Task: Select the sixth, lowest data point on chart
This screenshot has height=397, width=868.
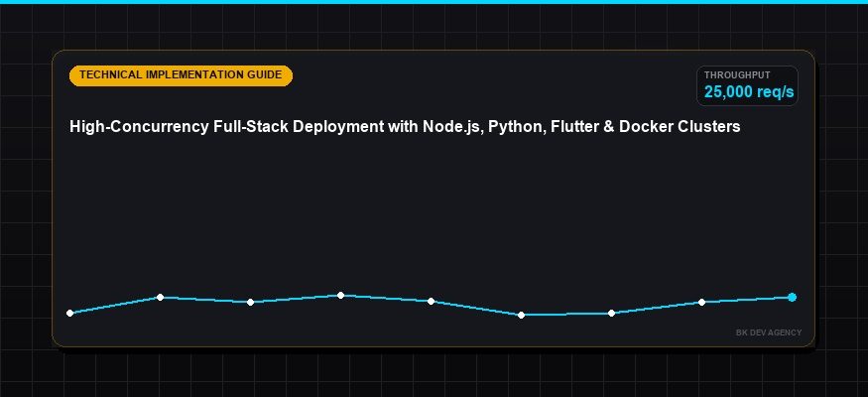Action: [521, 315]
